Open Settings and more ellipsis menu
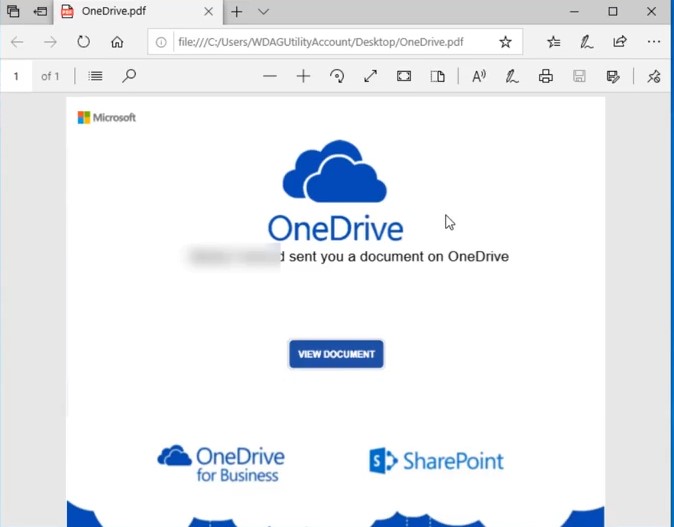Image resolution: width=674 pixels, height=527 pixels. click(x=653, y=42)
